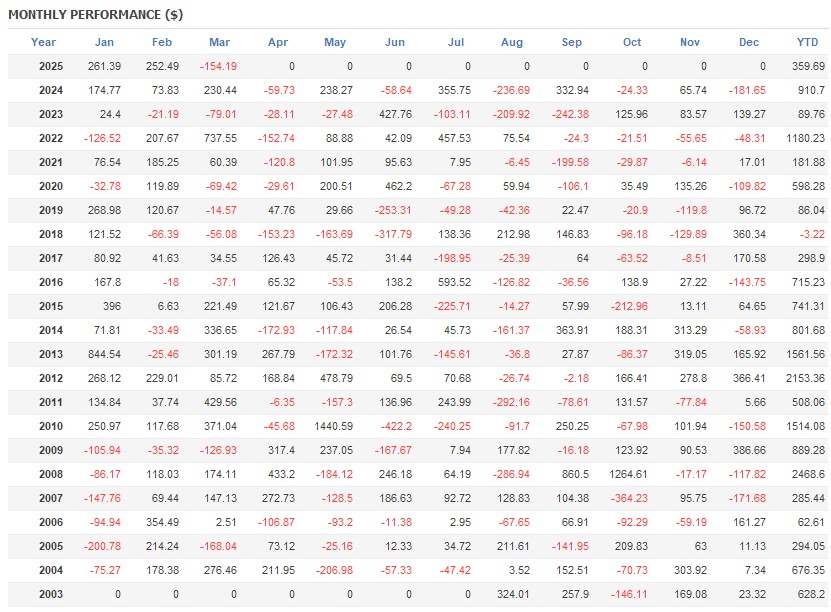Click the -422.2 June 2010 value

pyautogui.click(x=395, y=426)
